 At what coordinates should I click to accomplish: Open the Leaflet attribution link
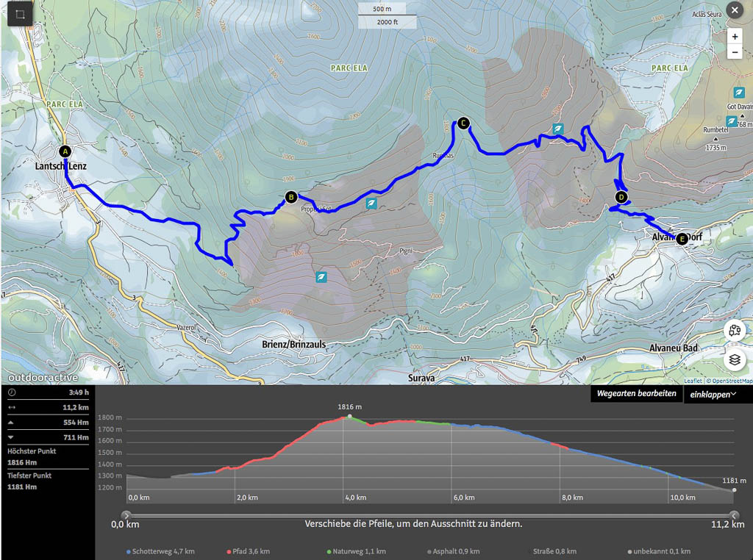[693, 381]
